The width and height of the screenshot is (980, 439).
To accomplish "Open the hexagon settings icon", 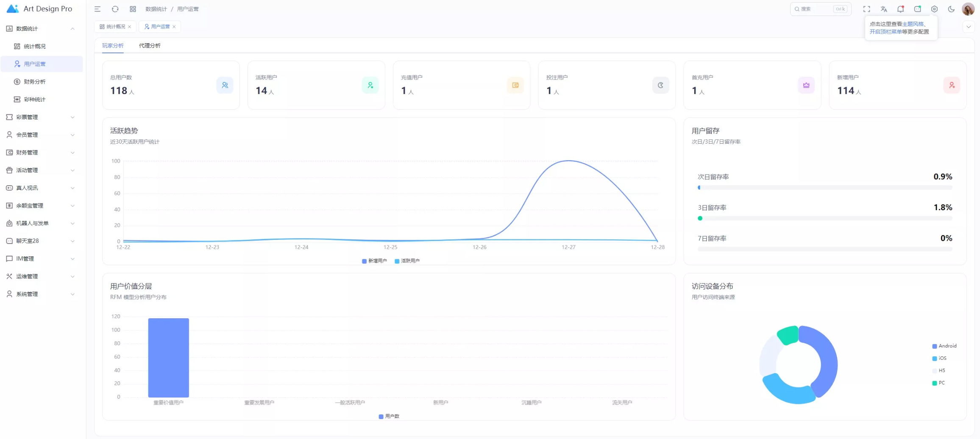I will (934, 9).
